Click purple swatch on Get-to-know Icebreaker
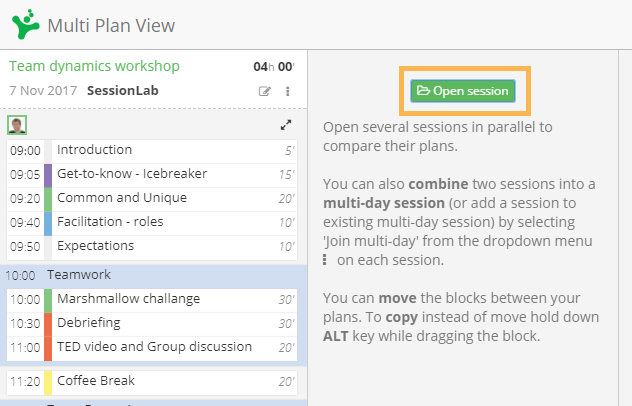632x406 pixels. click(48, 175)
